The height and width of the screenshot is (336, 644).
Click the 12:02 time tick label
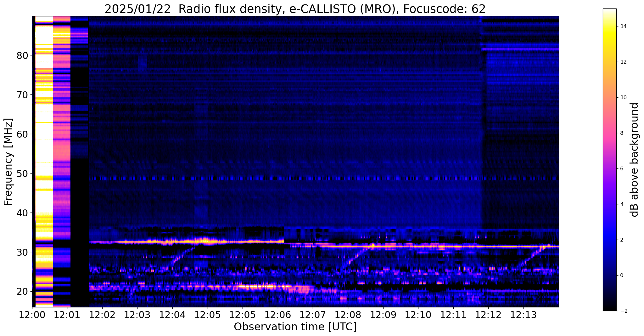[102, 315]
